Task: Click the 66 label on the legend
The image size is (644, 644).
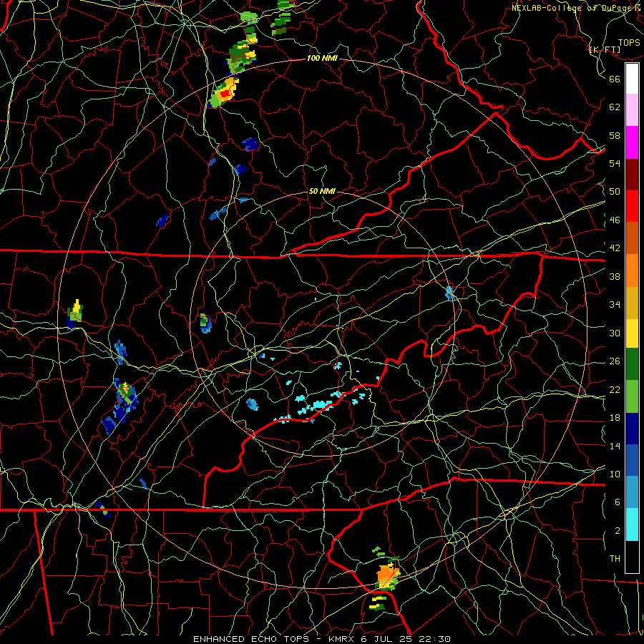Action: click(x=615, y=79)
